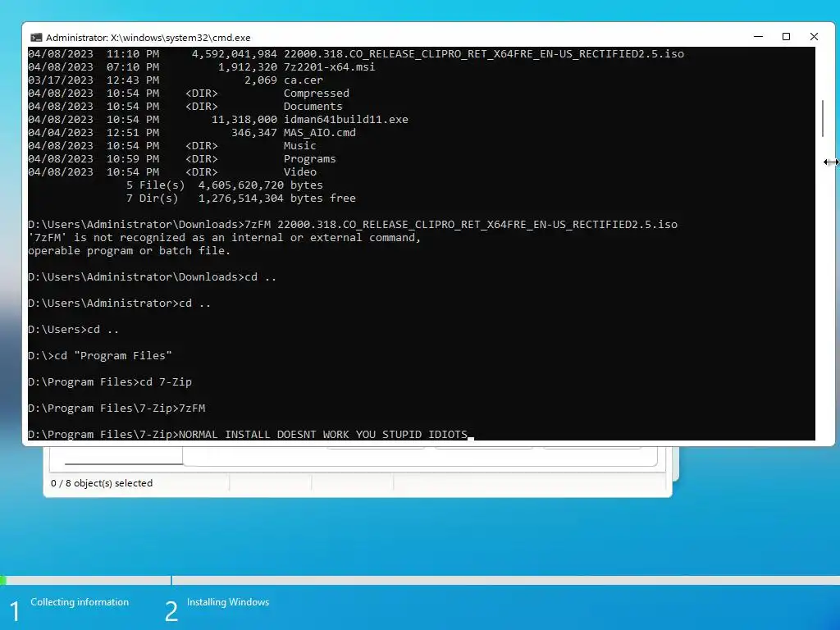
Task: Maximize the Administrator cmd.exe window
Action: [786, 36]
